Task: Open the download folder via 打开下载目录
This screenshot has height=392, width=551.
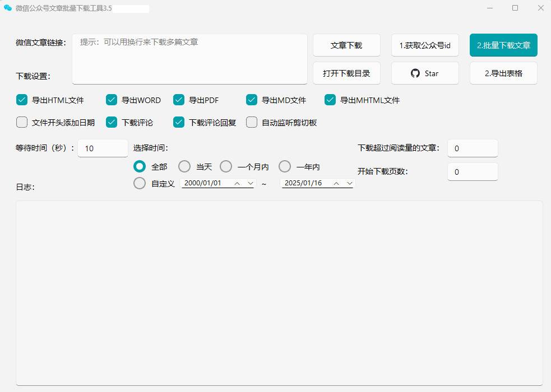Action: click(346, 73)
